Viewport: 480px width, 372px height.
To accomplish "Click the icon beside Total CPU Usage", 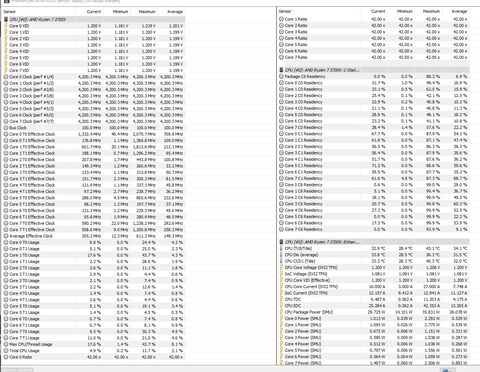I will (6, 351).
